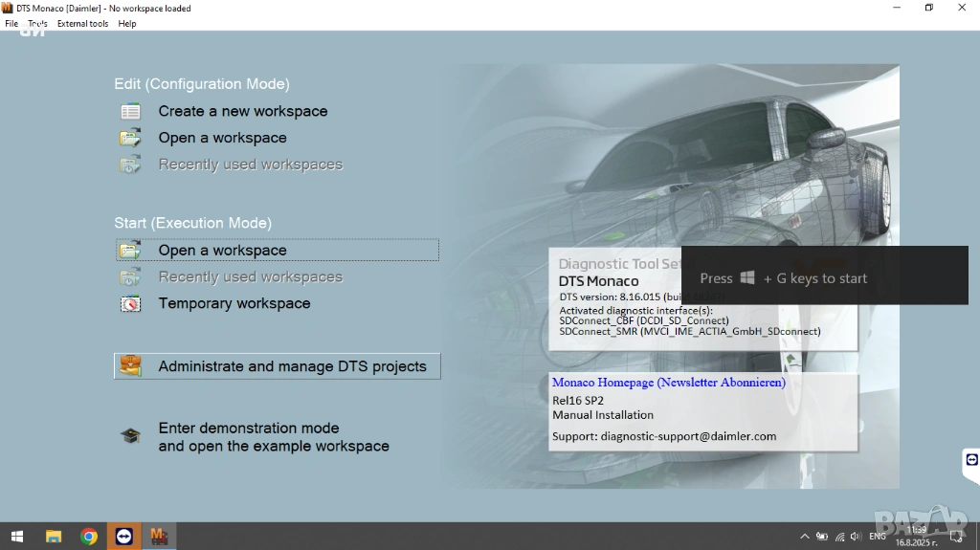Viewport: 980px width, 550px height.
Task: Enter demonstration mode with example workspace
Action: coord(274,437)
